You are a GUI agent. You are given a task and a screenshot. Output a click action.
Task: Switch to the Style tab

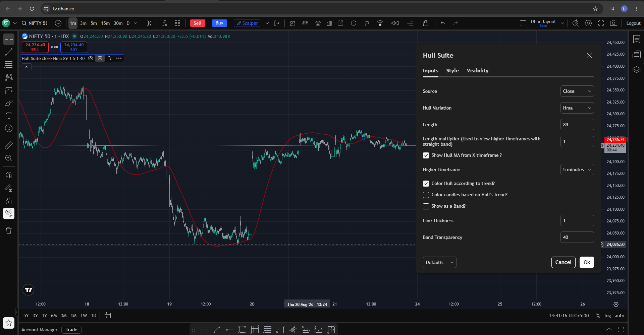pos(452,71)
